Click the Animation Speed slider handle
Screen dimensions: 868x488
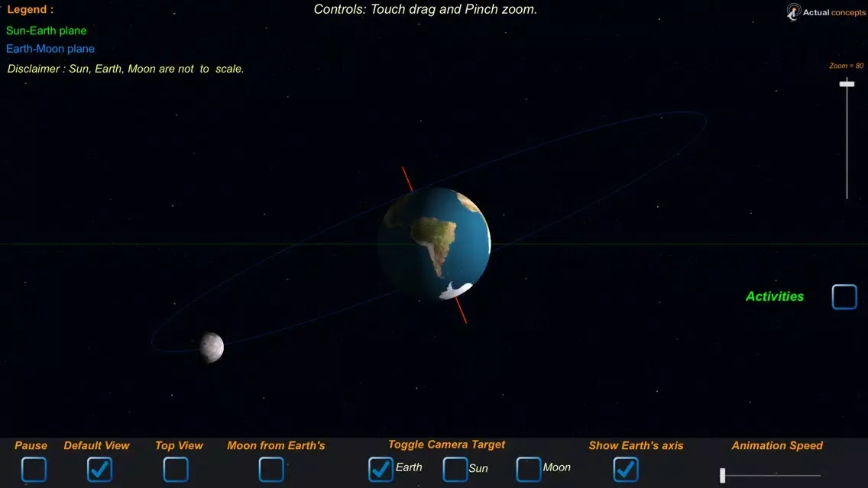pos(722,475)
